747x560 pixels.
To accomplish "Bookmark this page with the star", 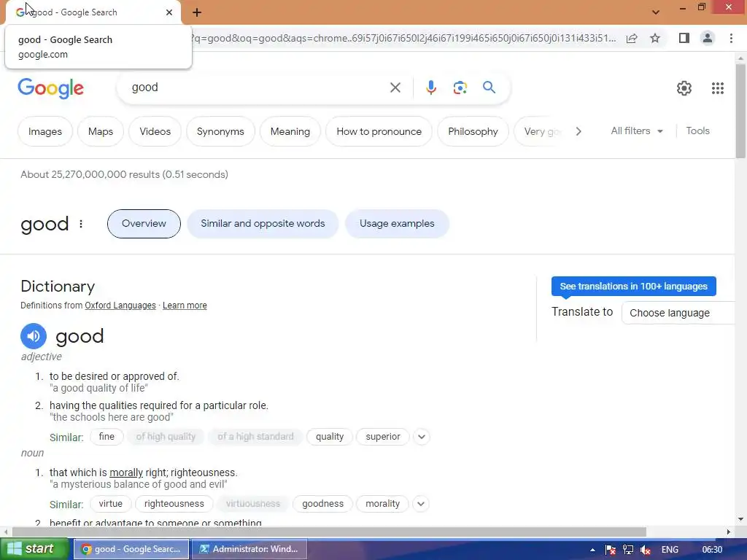I will coord(655,38).
